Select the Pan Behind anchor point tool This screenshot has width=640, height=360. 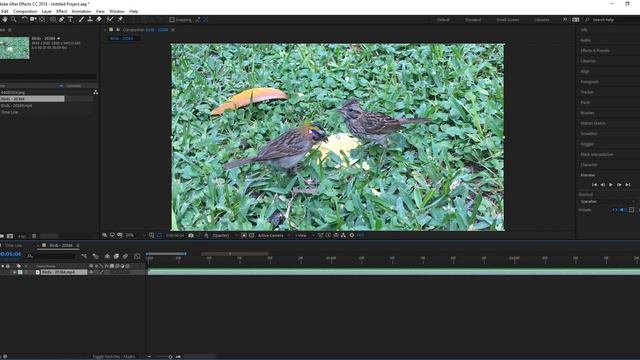(x=42, y=19)
